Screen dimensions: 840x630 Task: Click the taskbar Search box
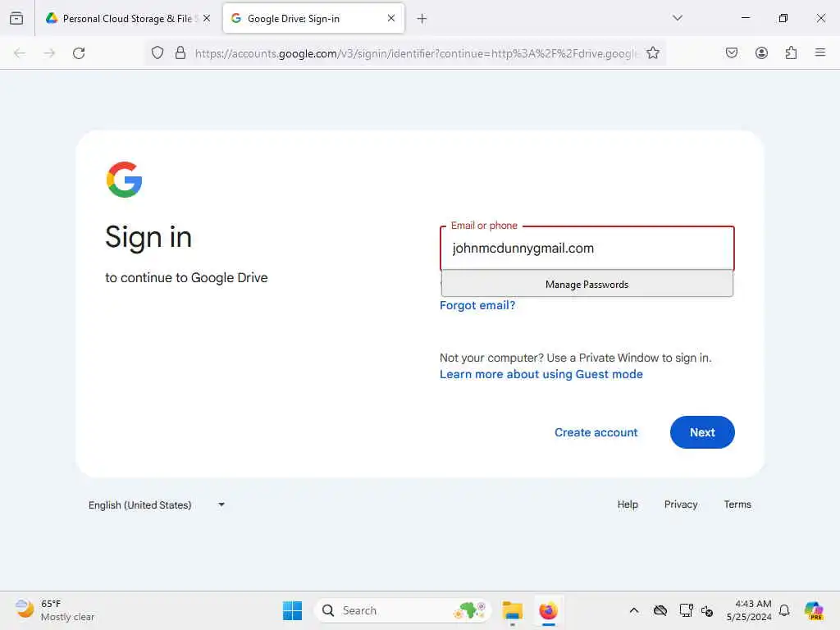pyautogui.click(x=402, y=610)
